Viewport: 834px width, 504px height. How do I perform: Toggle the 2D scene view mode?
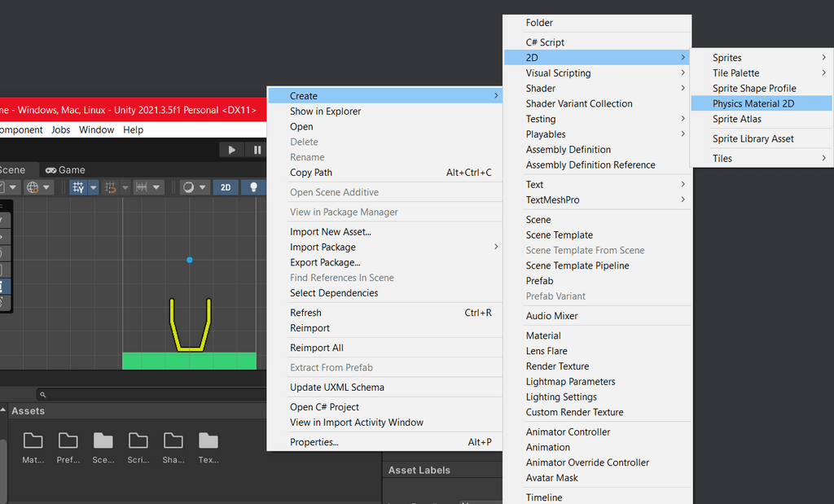tap(226, 187)
